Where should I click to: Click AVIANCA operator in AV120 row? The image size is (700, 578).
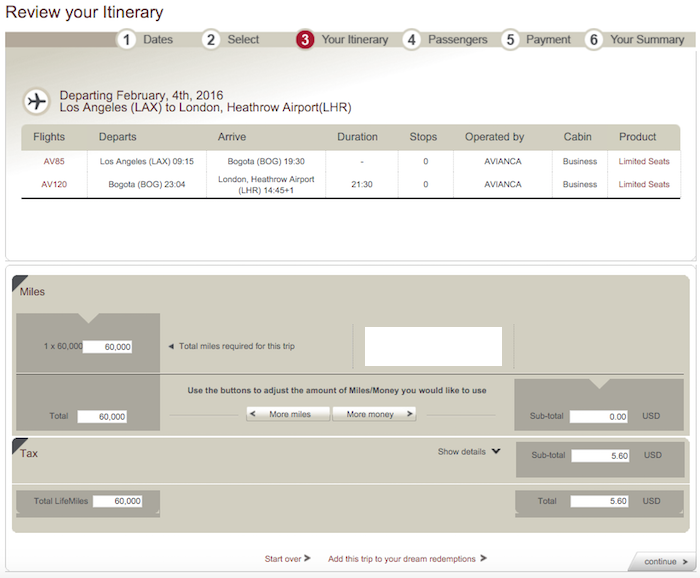click(503, 184)
